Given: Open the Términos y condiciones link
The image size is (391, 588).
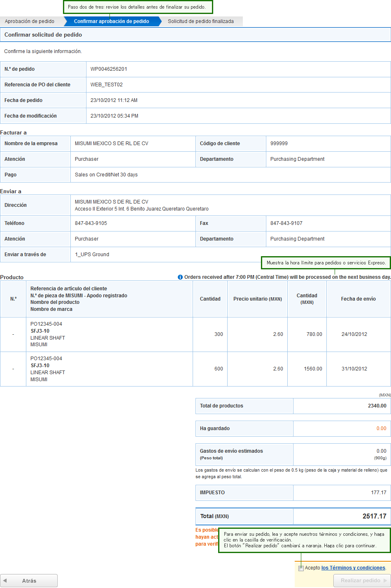Looking at the screenshot, I should (x=353, y=568).
